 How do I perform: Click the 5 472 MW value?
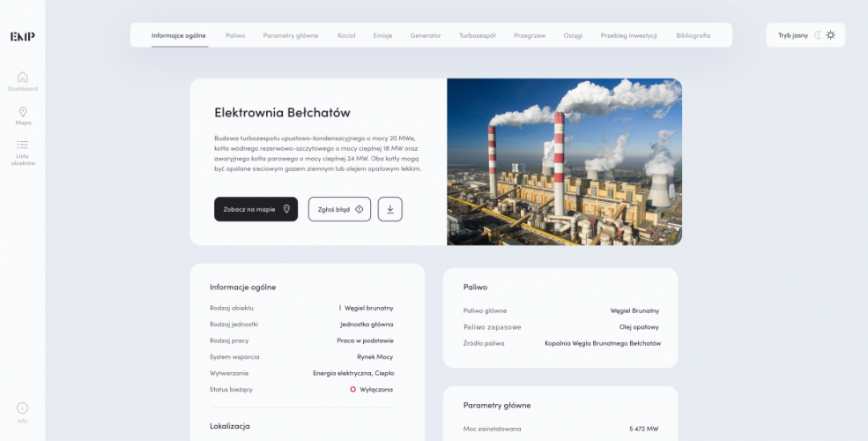[x=644, y=429]
